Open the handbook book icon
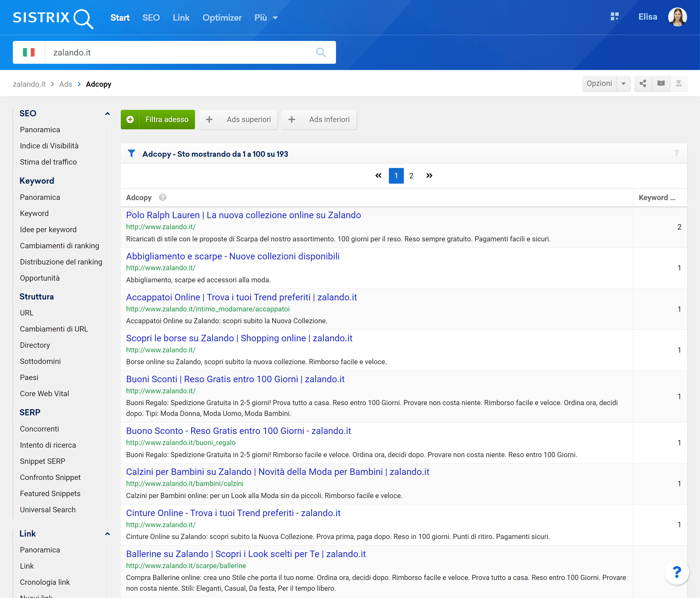The height and width of the screenshot is (598, 700). (x=661, y=84)
